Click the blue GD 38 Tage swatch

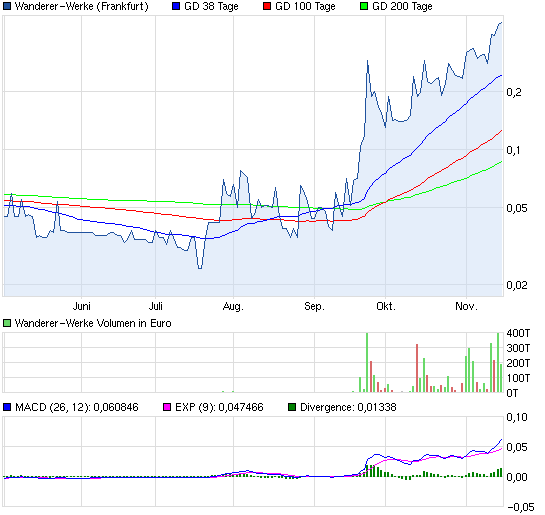(176, 6)
